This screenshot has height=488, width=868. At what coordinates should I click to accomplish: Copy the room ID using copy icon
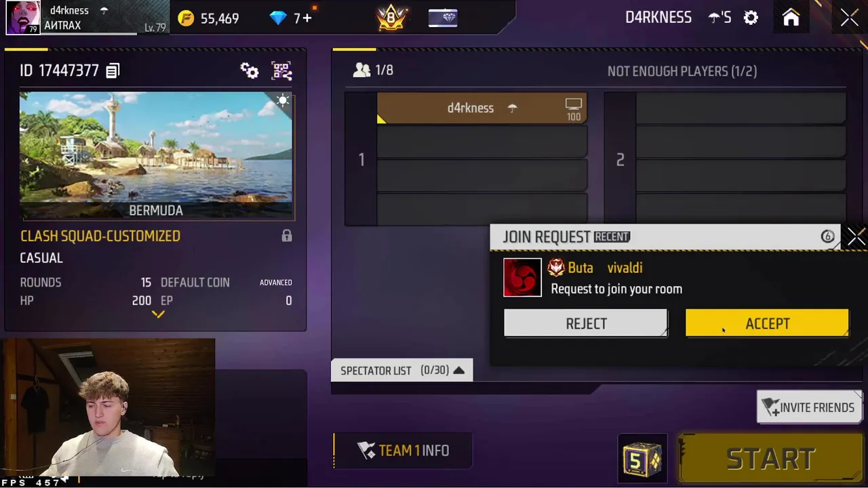(113, 70)
